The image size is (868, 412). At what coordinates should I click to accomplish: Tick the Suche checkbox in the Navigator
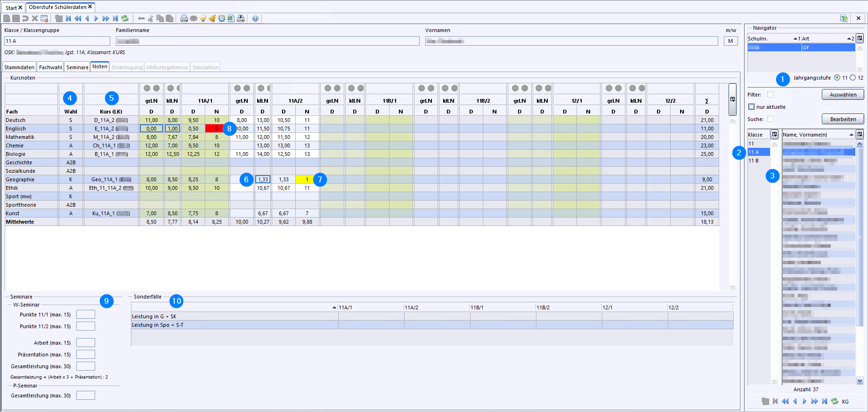[x=770, y=119]
